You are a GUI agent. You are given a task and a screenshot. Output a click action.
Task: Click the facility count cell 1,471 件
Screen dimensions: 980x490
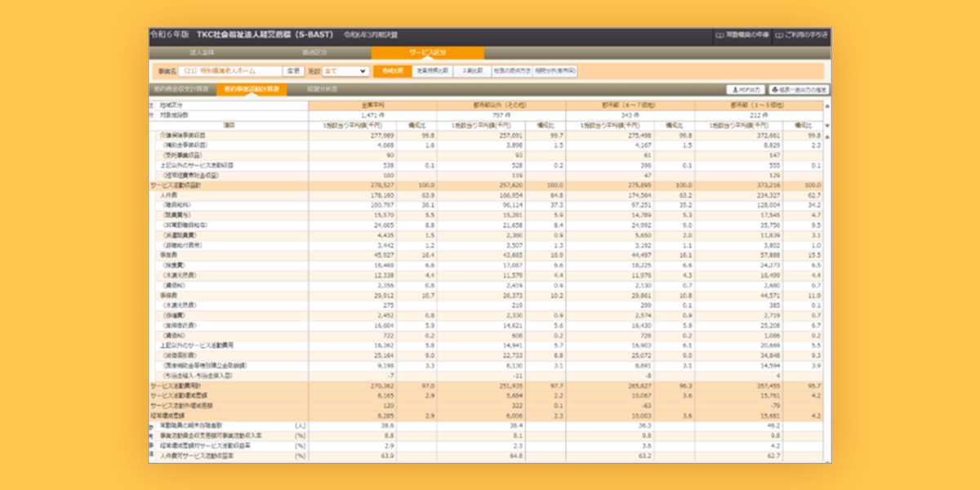coord(372,115)
